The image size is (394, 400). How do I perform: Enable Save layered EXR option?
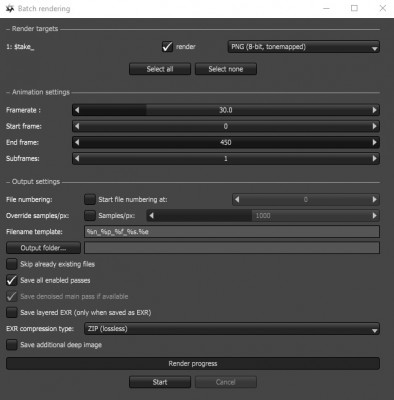coord(12,313)
